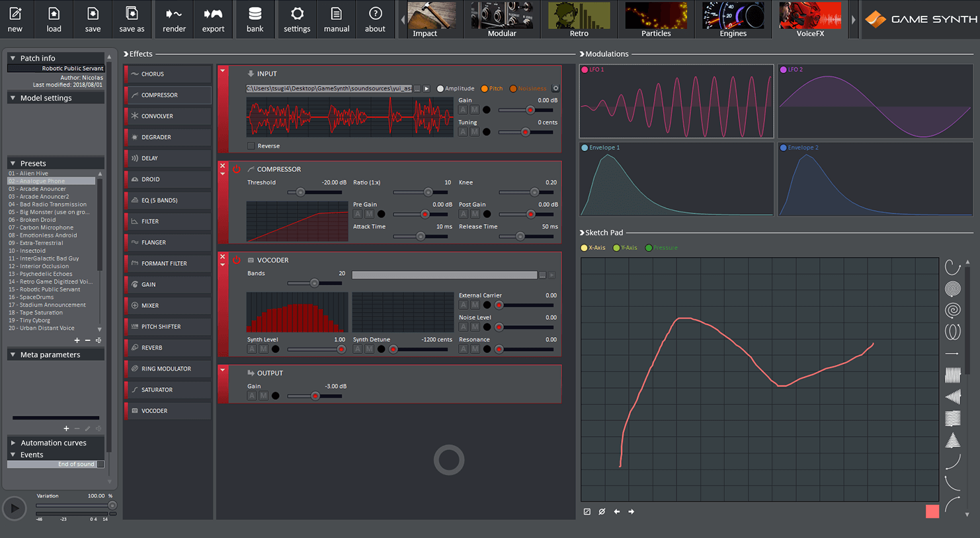Screen dimensions: 980x538
Task: Toggle the Compressor power button
Action: tap(237, 169)
